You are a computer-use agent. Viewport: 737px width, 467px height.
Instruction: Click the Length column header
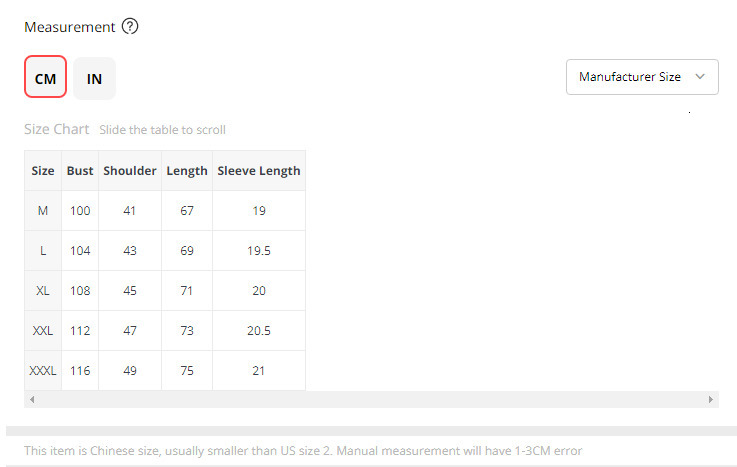[x=187, y=171]
